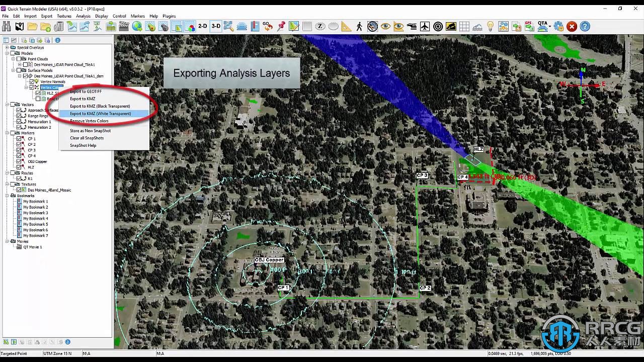Collapse the Routes tree node
Viewport: 644px width, 362px height.
(x=7, y=173)
